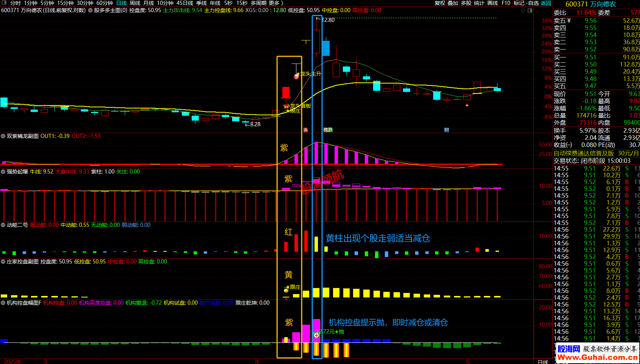
Task: Click the 跟庄 star marker in 庄家控盘 panel
Action: tap(293, 287)
